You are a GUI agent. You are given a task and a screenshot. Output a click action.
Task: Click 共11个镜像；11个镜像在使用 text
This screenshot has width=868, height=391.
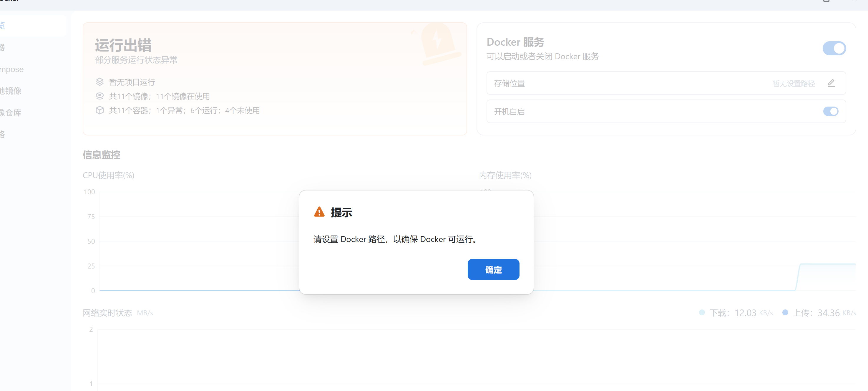click(159, 96)
